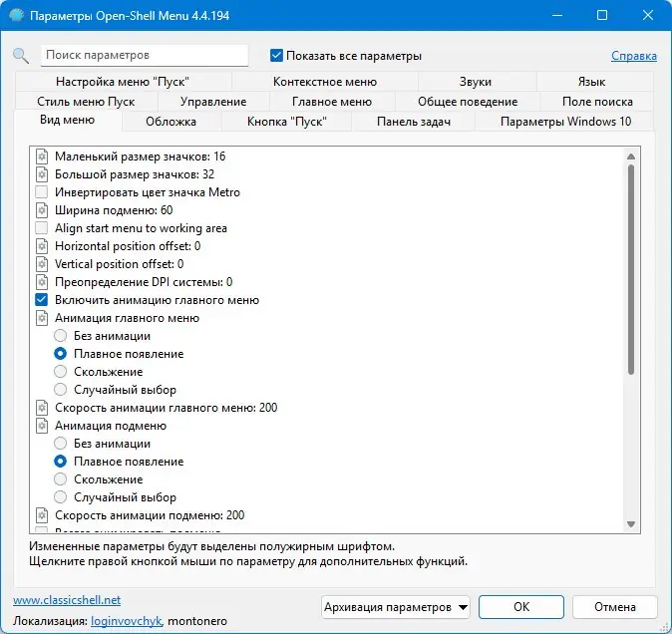Viewport: 672px width, 634px height.
Task: Click the settings list scrollbar thumb
Action: [631, 270]
